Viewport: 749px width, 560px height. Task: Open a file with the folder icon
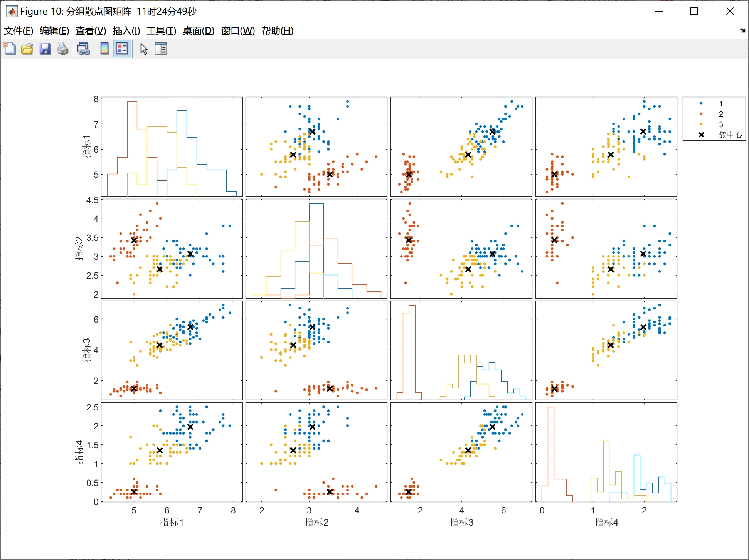pyautogui.click(x=27, y=49)
